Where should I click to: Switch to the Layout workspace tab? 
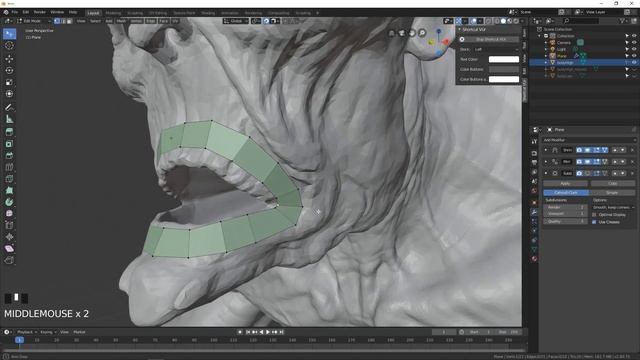pos(93,13)
